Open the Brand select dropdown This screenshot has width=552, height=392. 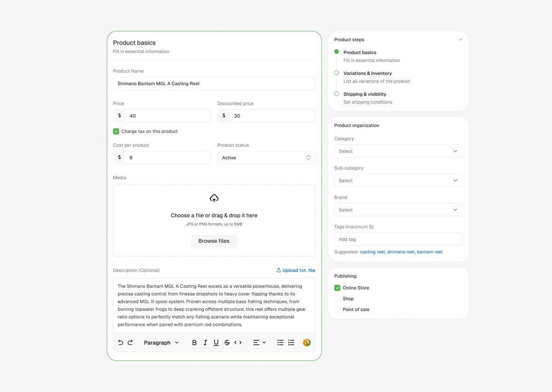(398, 210)
